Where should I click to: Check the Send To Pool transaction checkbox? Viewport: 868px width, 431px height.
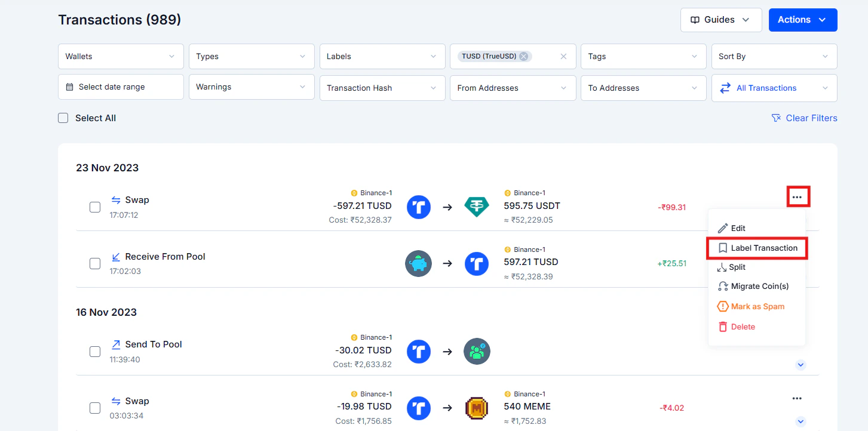pyautogui.click(x=95, y=352)
